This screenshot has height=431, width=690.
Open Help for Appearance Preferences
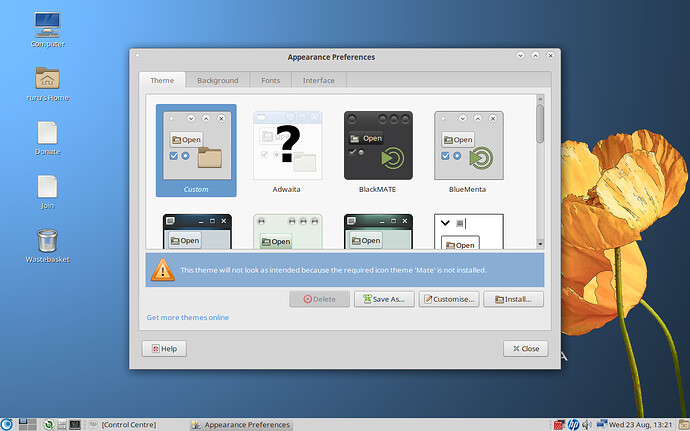[x=164, y=349]
